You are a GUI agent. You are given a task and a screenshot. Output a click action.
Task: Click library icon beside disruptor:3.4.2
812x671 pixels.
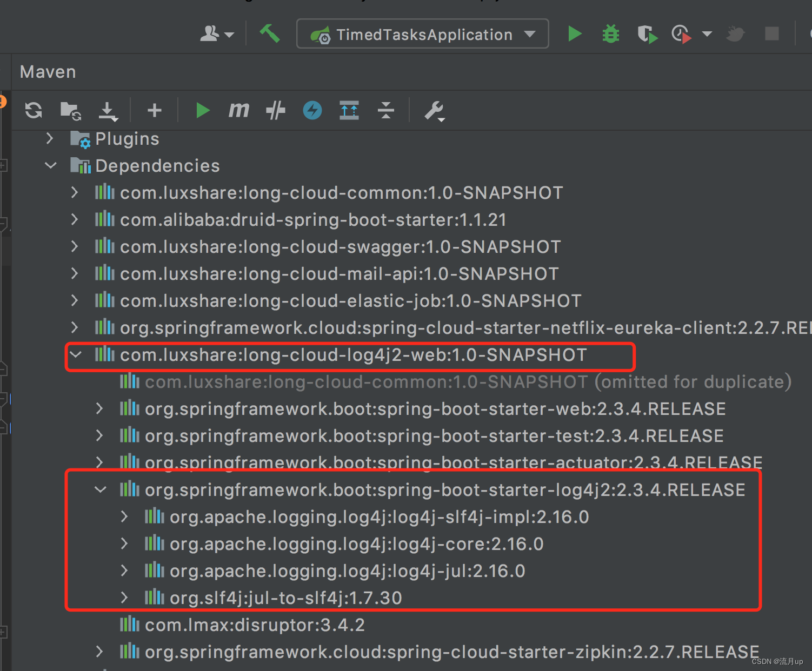pyautogui.click(x=129, y=623)
